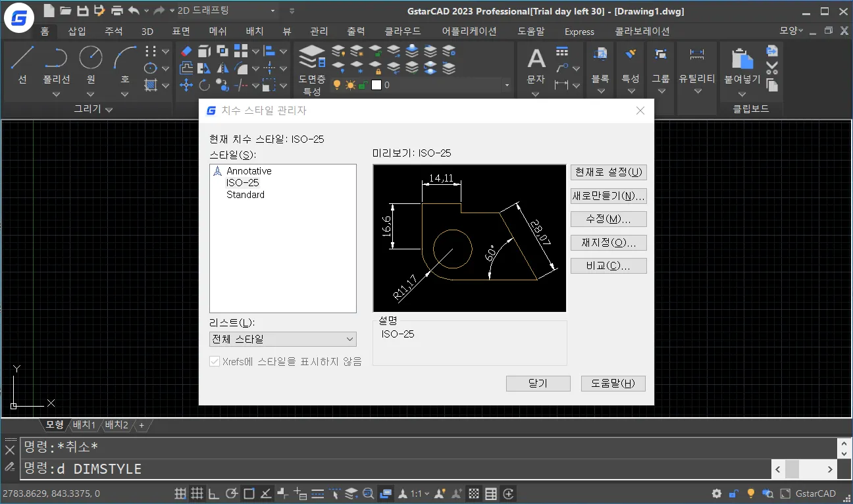The image size is (853, 504).
Task: Click the 수정(M)... button
Action: 609,219
